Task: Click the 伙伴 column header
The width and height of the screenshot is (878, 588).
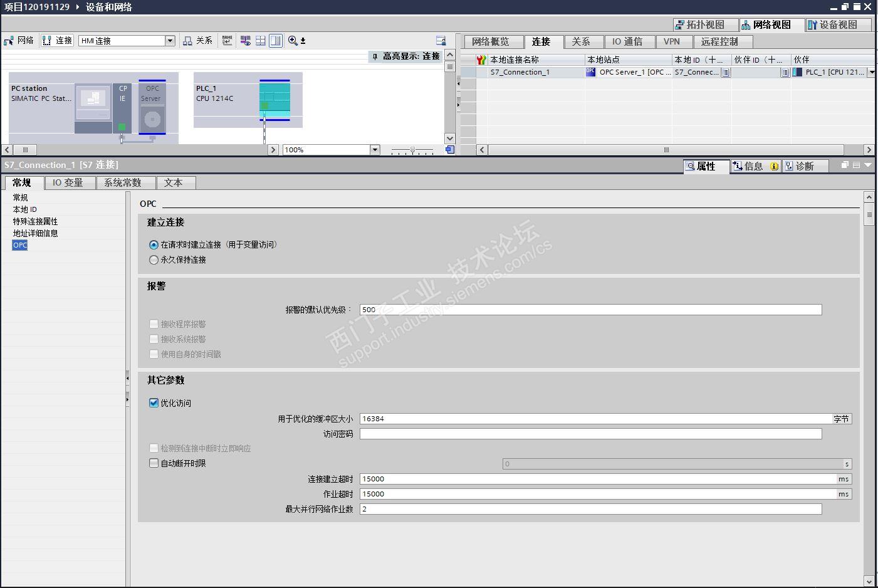Action: pos(833,60)
